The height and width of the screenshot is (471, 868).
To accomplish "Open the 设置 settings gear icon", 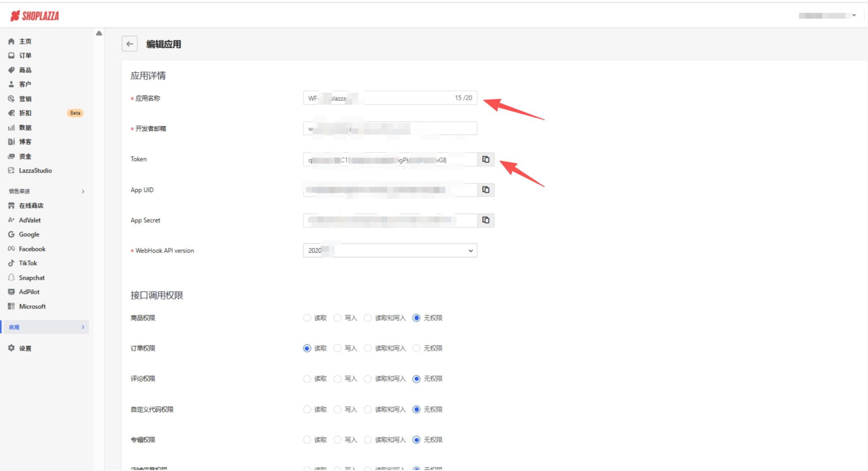I will click(11, 348).
